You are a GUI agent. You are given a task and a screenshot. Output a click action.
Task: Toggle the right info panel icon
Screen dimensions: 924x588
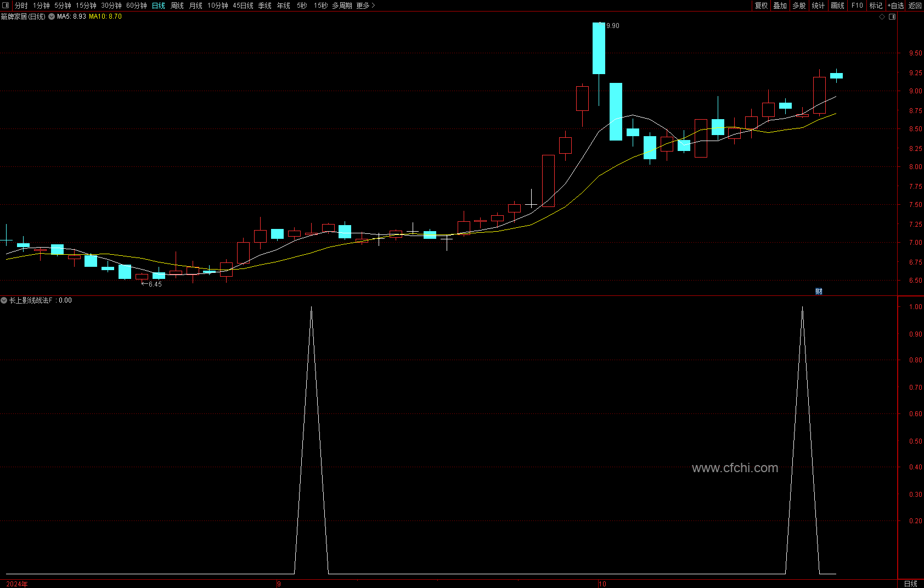(x=892, y=17)
